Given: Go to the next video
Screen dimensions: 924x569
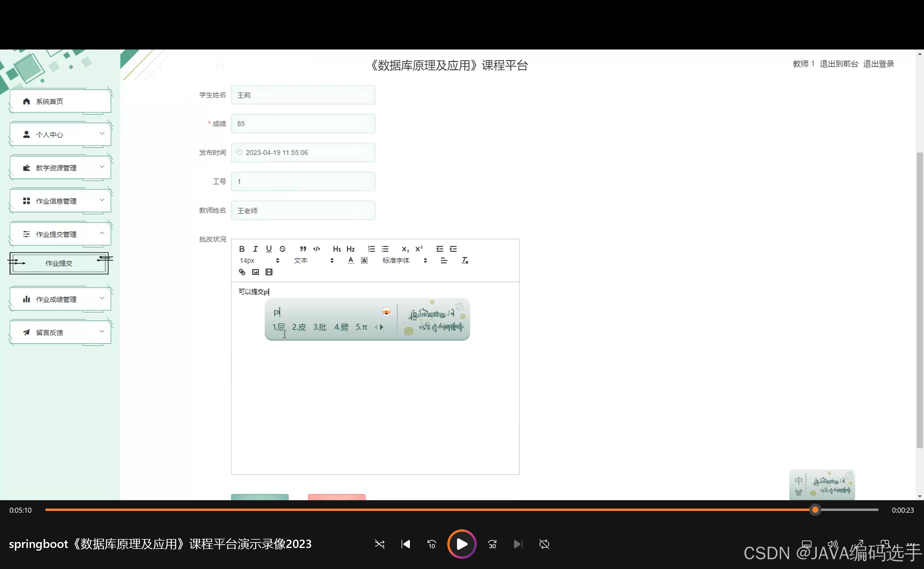Looking at the screenshot, I should (518, 544).
